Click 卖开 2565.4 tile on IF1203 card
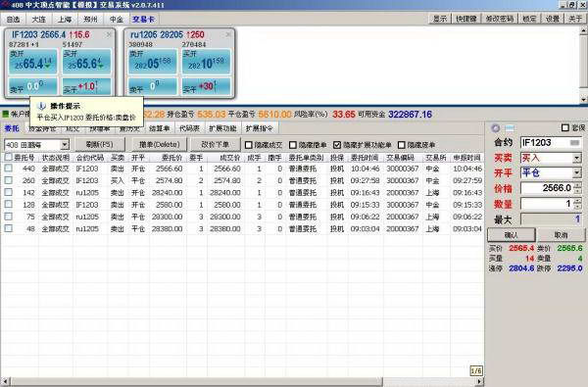The image size is (588, 387). (x=33, y=62)
